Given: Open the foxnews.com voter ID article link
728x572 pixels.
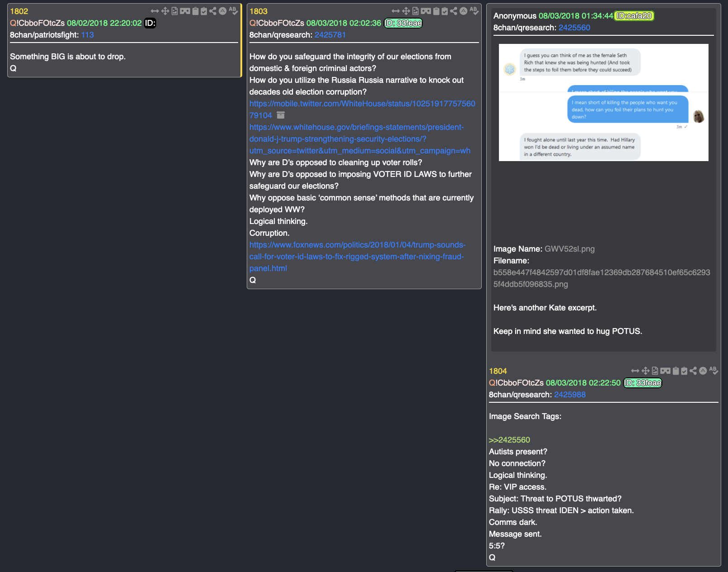Looking at the screenshot, I should pyautogui.click(x=358, y=257).
